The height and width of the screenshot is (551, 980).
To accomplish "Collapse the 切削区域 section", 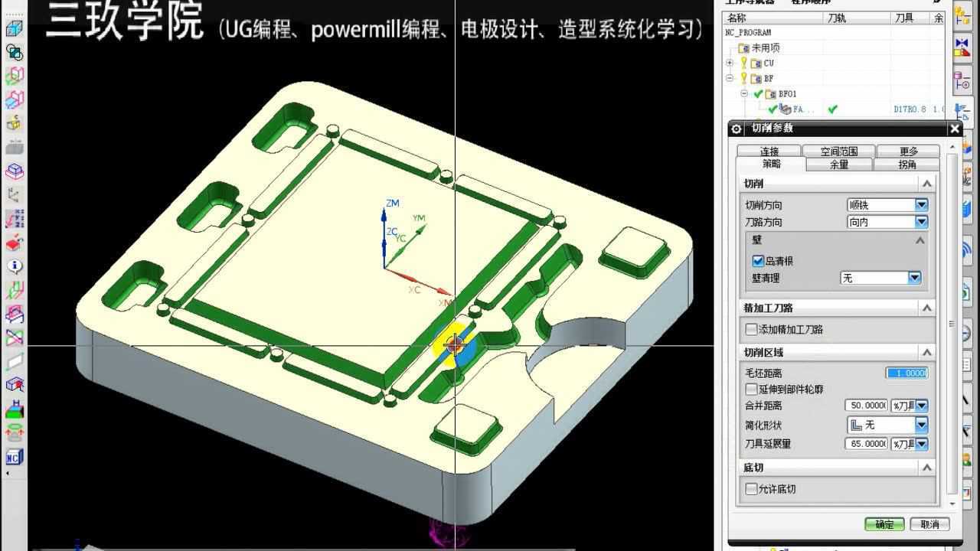I will tap(926, 352).
